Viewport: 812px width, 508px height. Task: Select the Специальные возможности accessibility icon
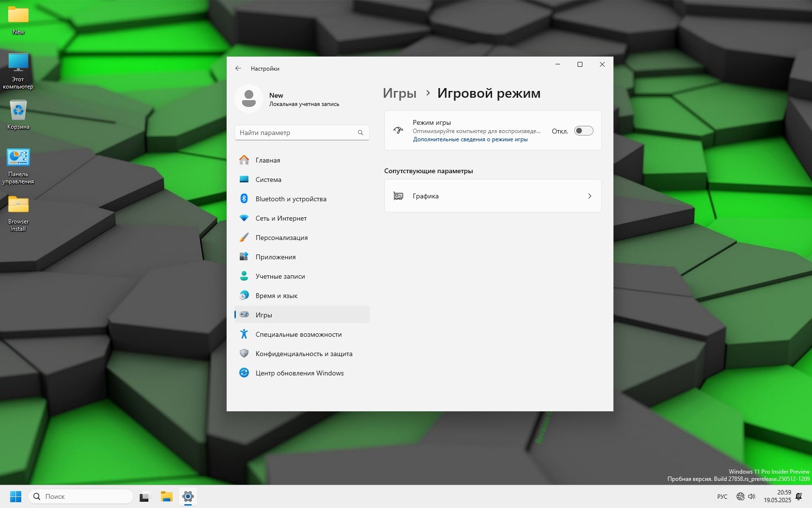click(244, 334)
